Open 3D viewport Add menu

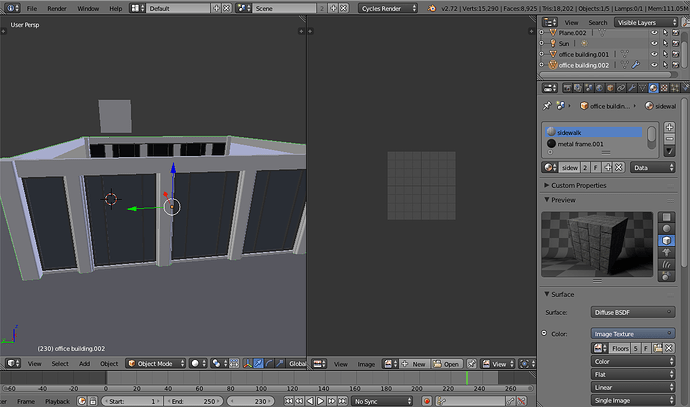(84, 363)
